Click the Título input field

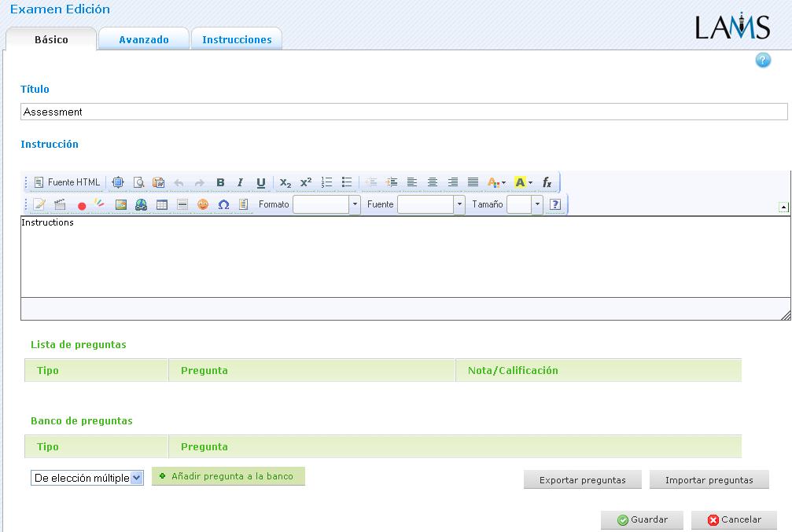403,112
